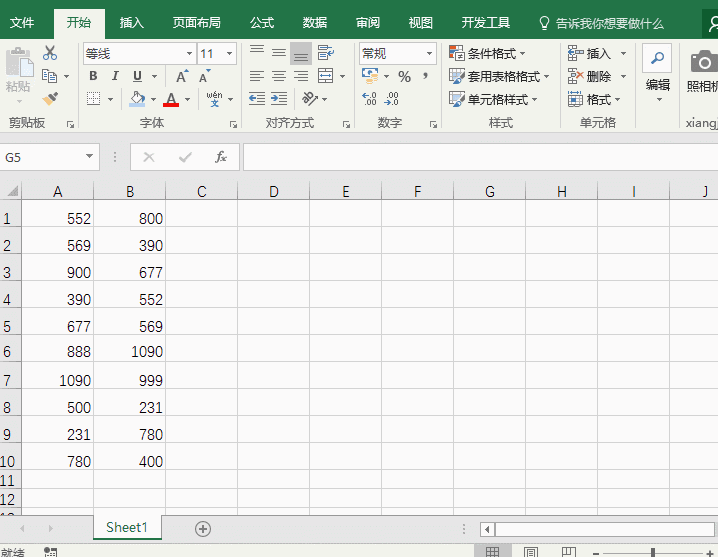Select the Sheet1 tab

(x=127, y=528)
